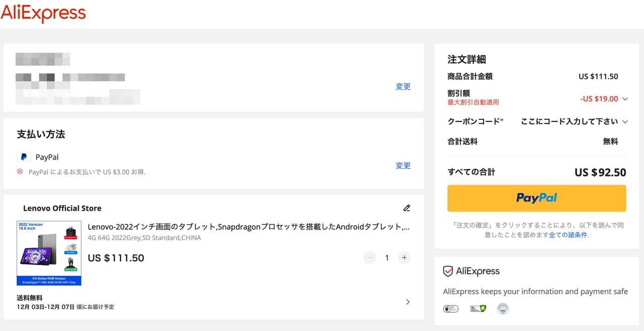This screenshot has height=331, width=644.
Task: Click the green shield security badge icon
Action: point(478,308)
